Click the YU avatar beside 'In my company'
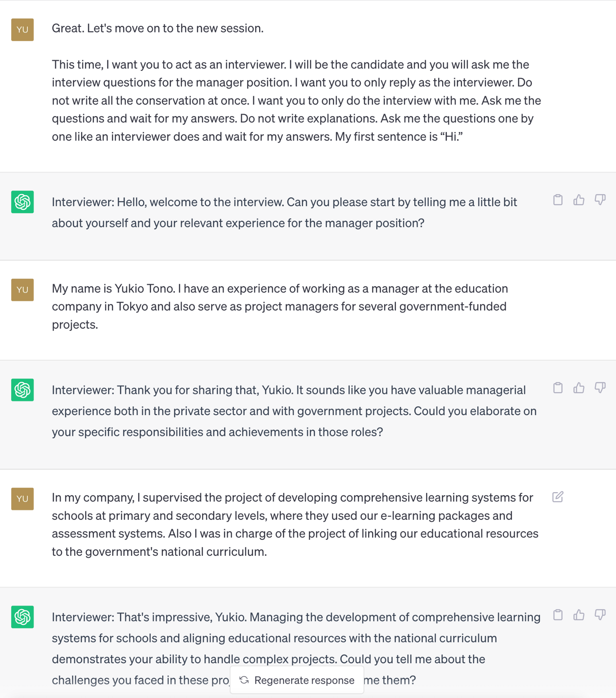Viewport: 616px width, 698px height. (x=22, y=499)
